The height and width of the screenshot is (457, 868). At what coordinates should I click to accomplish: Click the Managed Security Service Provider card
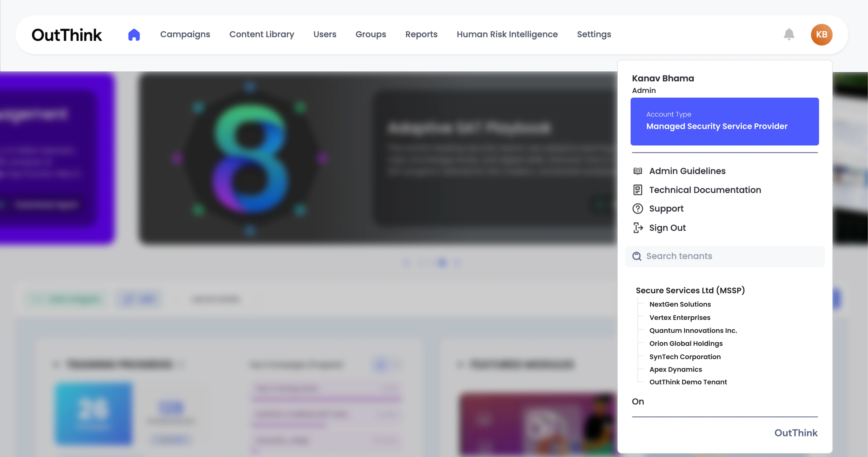point(724,122)
